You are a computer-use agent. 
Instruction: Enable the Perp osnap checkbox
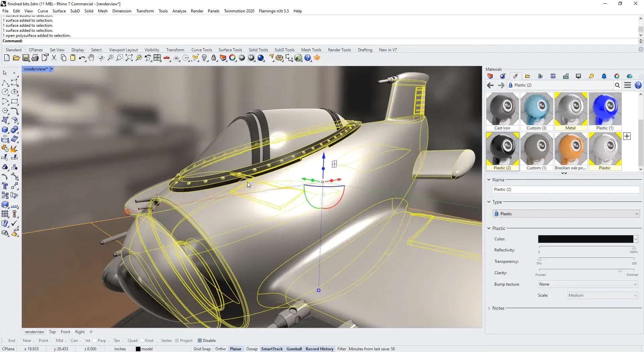(x=95, y=341)
